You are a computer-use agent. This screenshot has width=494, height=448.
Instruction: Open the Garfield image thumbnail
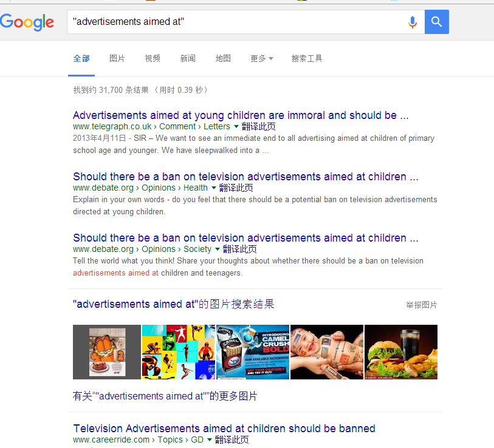click(107, 352)
